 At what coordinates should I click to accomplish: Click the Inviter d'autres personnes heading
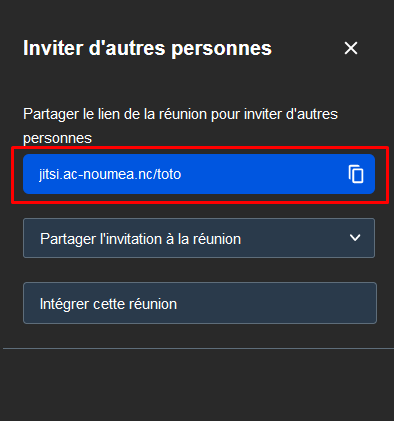coord(147,49)
